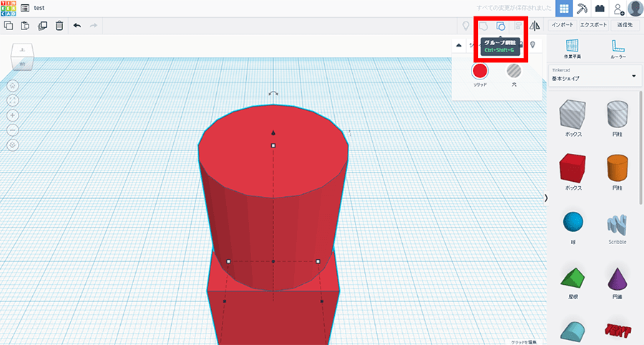
Task: Switch to Bricks mode
Action: tap(600, 8)
